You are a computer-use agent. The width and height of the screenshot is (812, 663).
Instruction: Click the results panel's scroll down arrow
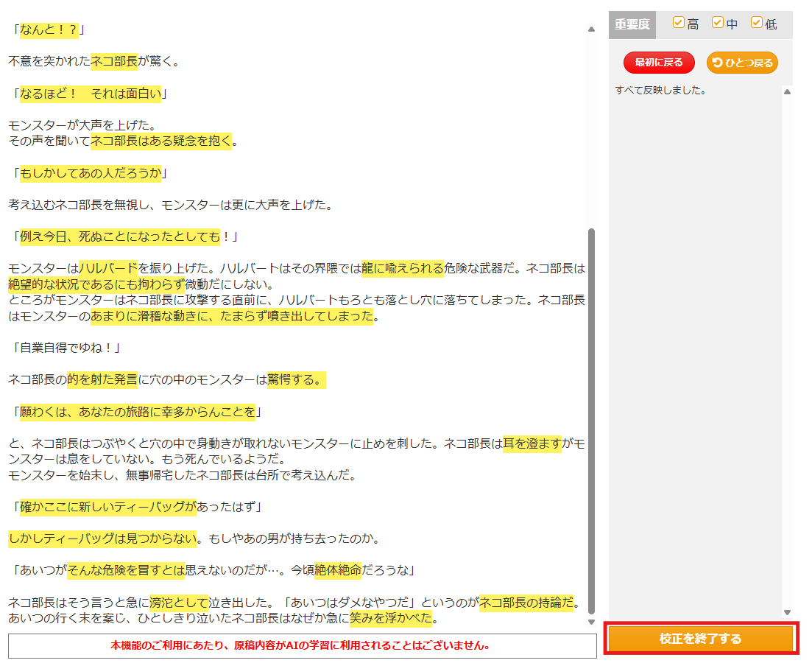[787, 612]
